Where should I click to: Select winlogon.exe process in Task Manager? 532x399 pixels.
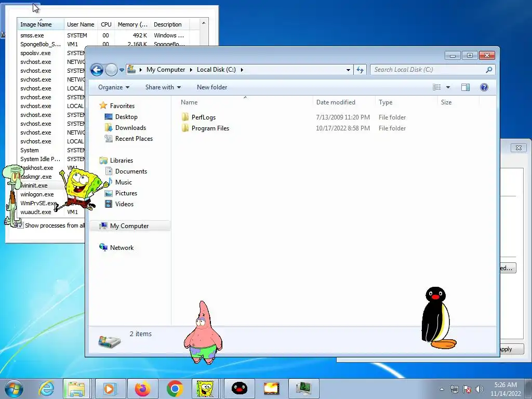[x=37, y=194]
